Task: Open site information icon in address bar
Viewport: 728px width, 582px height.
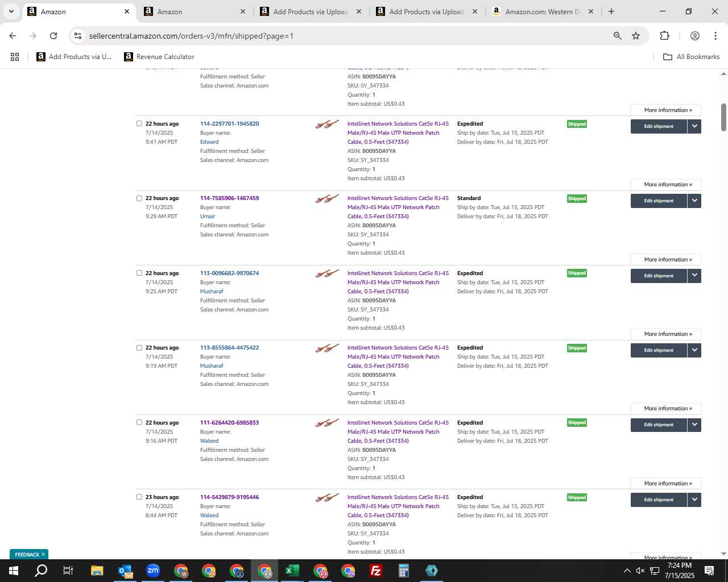Action: [x=78, y=36]
